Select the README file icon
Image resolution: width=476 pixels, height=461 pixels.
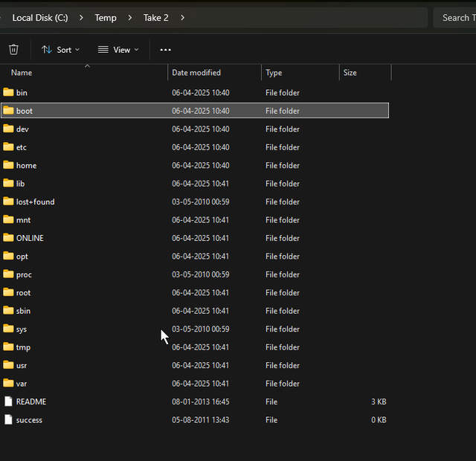(x=8, y=402)
